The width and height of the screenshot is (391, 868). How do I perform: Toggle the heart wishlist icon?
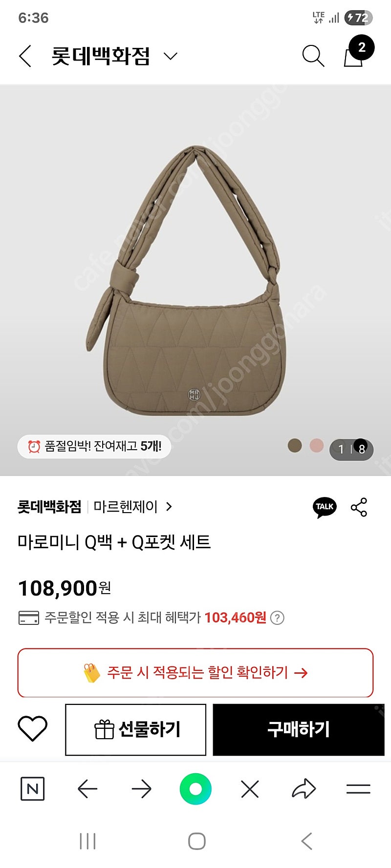pyautogui.click(x=33, y=729)
